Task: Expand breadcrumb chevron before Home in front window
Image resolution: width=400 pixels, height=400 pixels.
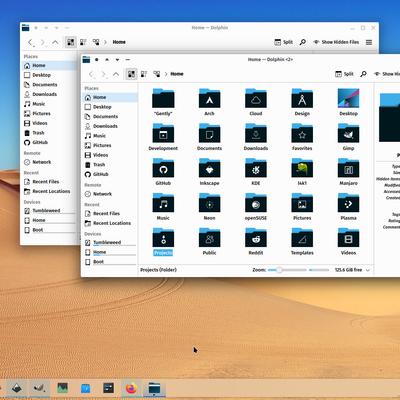Action: click(166, 74)
